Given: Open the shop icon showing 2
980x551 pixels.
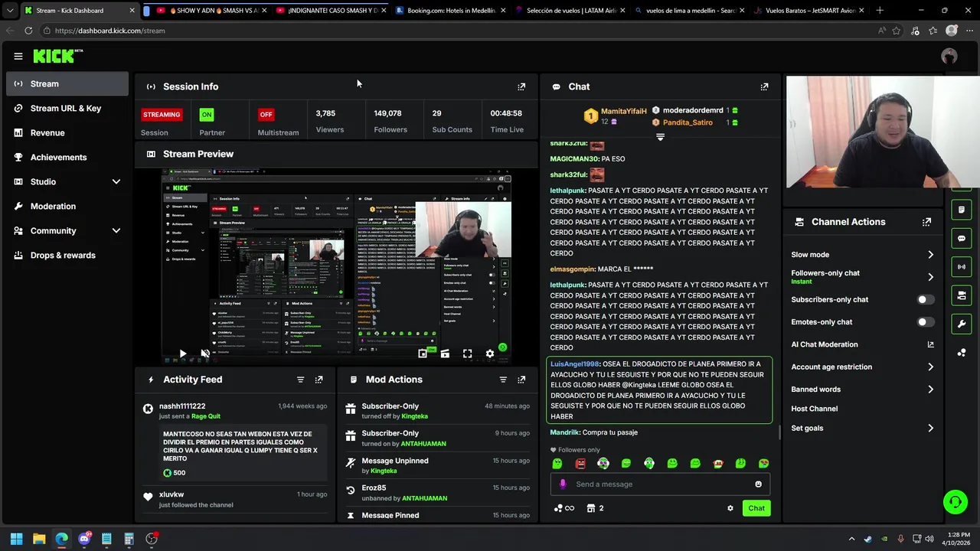Looking at the screenshot, I should [x=595, y=508].
